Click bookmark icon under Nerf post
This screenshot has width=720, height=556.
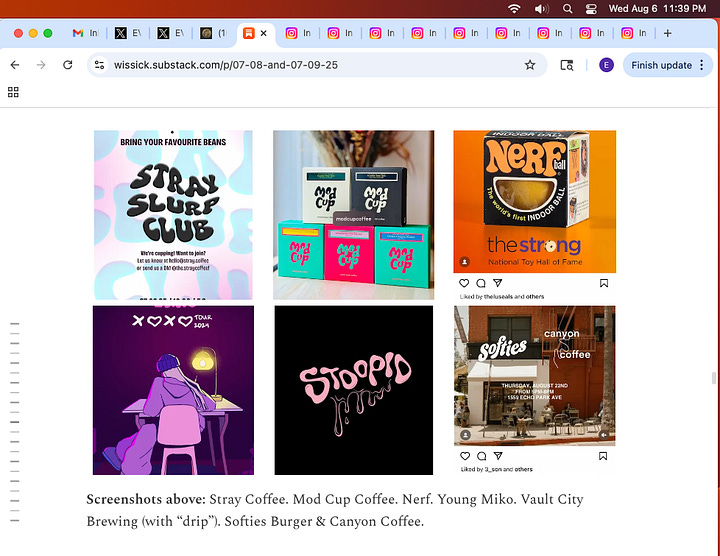coord(604,283)
